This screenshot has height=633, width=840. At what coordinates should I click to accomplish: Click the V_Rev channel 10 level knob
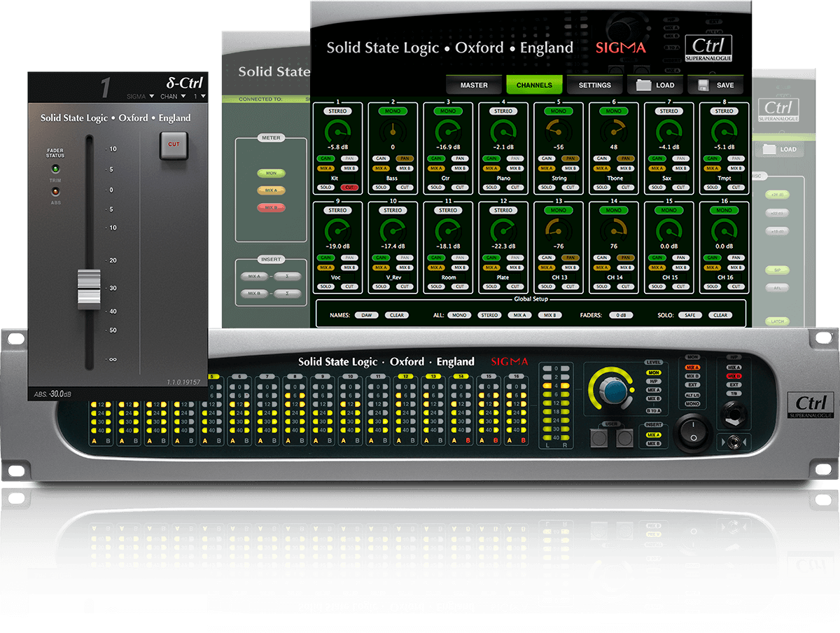click(x=393, y=230)
